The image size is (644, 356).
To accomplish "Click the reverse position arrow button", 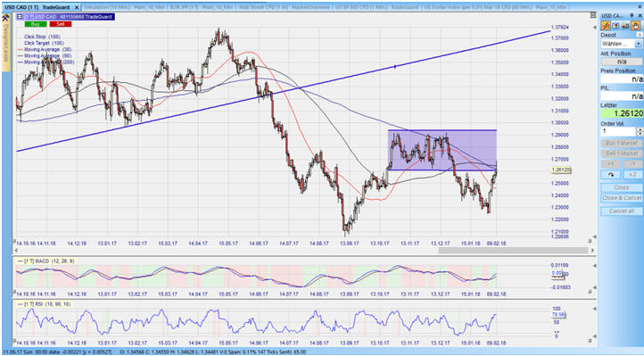I will (x=611, y=175).
